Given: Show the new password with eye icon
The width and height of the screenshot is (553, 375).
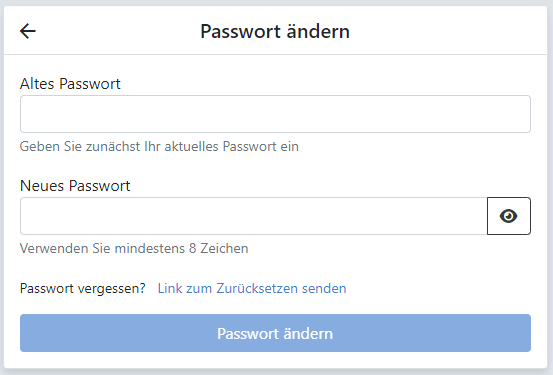Looking at the screenshot, I should [x=509, y=216].
